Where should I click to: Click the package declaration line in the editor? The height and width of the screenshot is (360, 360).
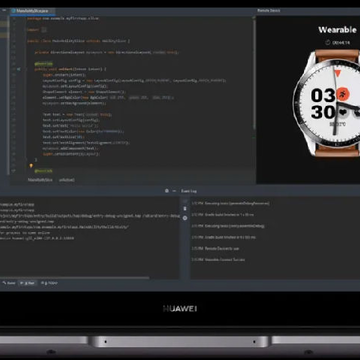point(63,18)
